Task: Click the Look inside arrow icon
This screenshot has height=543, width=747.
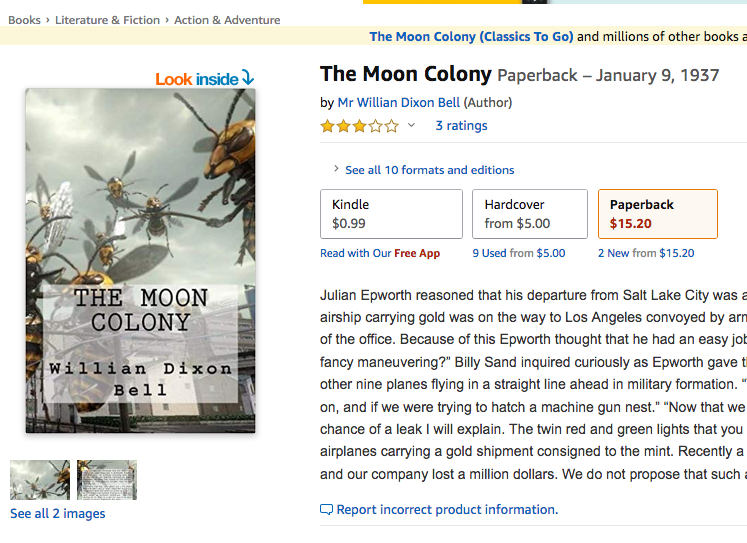Action: (248, 78)
